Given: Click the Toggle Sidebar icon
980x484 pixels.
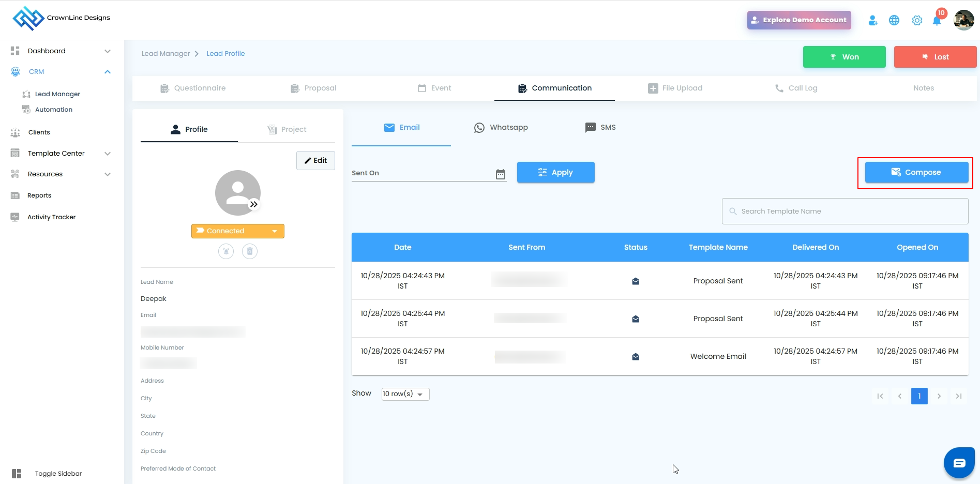Looking at the screenshot, I should click(x=17, y=474).
